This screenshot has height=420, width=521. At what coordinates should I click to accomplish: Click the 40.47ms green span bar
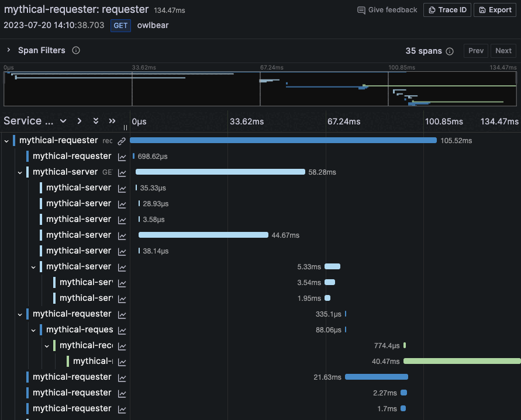tap(462, 361)
